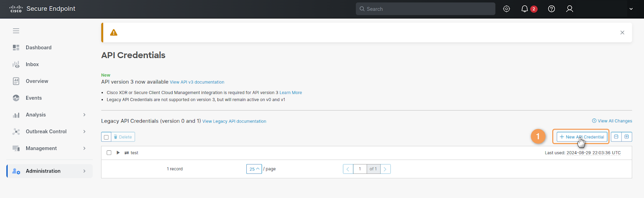Expand all rows with plus icon
644x198 pixels.
(627, 137)
